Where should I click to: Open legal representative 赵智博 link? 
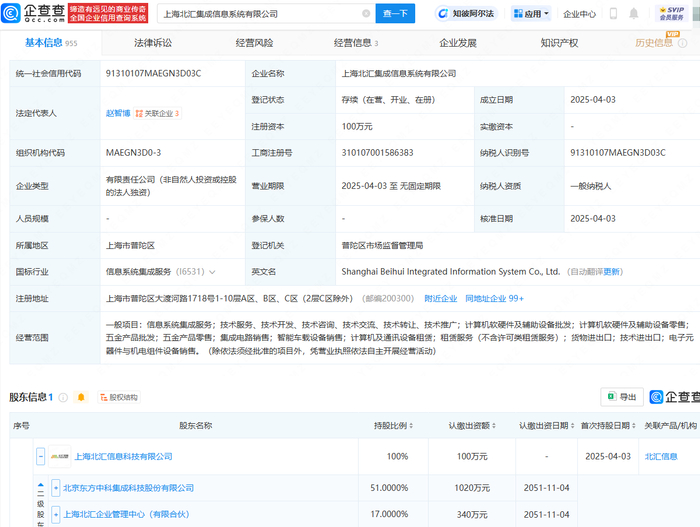(119, 113)
